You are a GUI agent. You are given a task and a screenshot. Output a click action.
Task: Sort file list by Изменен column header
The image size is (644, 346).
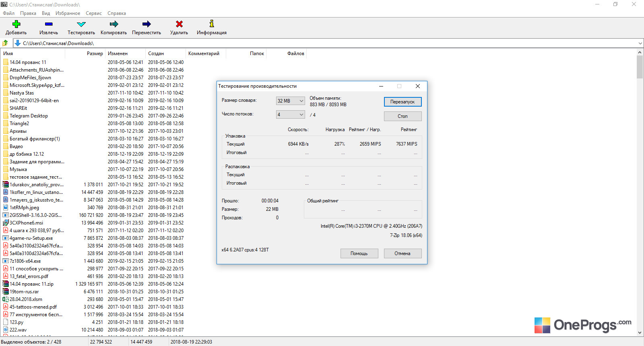pyautogui.click(x=125, y=54)
